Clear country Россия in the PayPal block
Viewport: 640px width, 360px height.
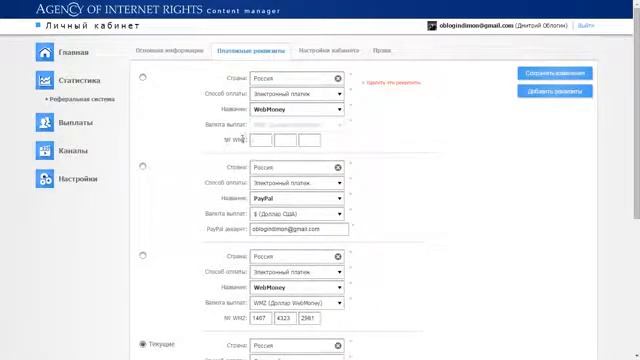click(338, 167)
